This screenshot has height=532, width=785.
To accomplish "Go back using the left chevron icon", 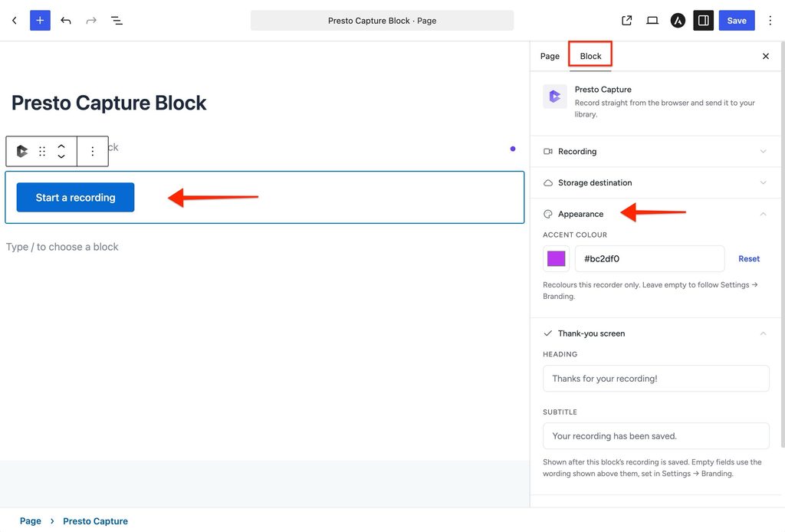I will 15,21.
